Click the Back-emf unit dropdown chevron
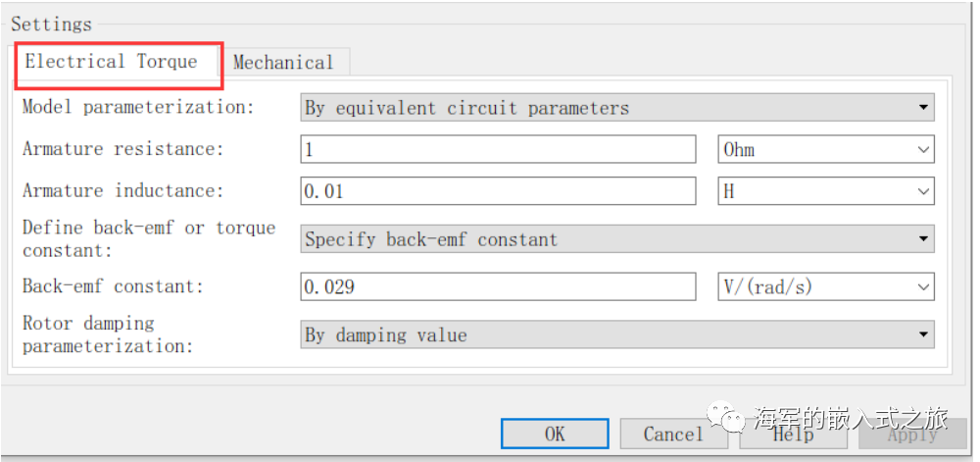The width and height of the screenshot is (980, 462). [x=923, y=287]
